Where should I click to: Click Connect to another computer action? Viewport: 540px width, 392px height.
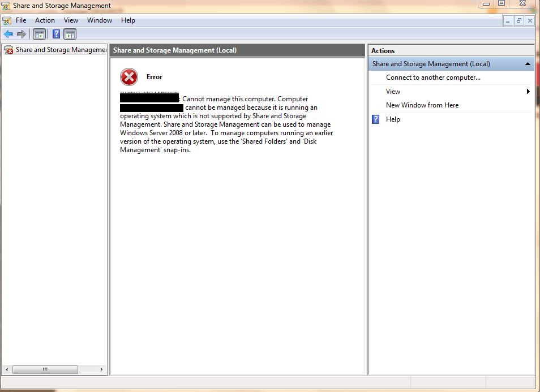point(433,77)
